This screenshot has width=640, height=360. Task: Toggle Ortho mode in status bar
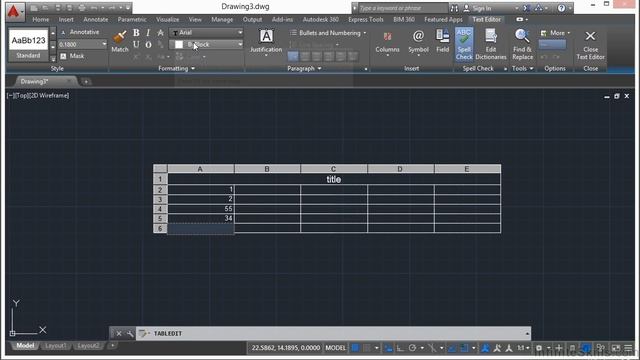(400, 348)
